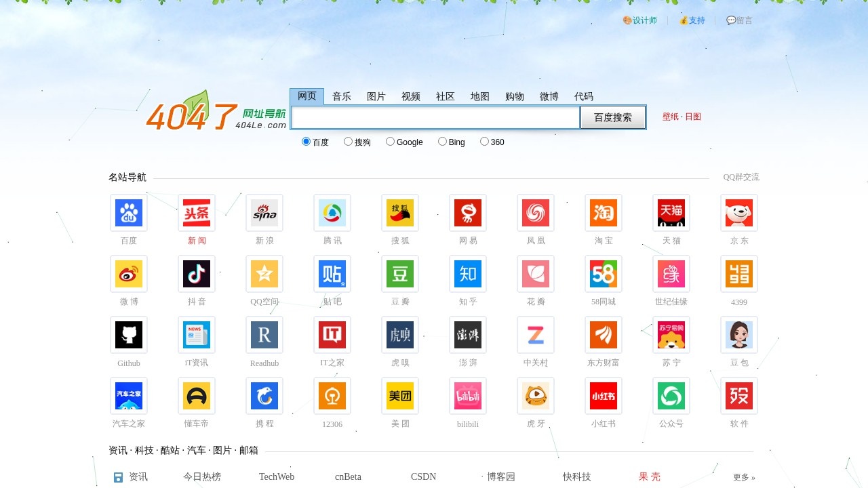Open the Phoenix (凤凰) icon
Image resolution: width=868 pixels, height=488 pixels.
click(x=536, y=213)
